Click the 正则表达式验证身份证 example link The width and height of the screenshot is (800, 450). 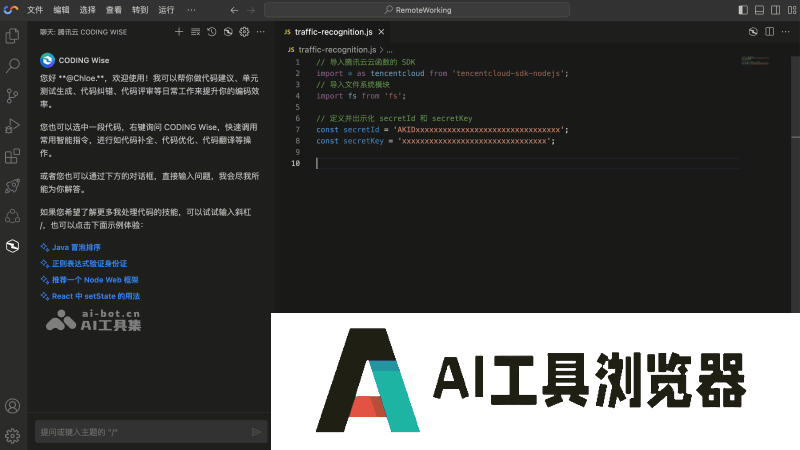89,264
